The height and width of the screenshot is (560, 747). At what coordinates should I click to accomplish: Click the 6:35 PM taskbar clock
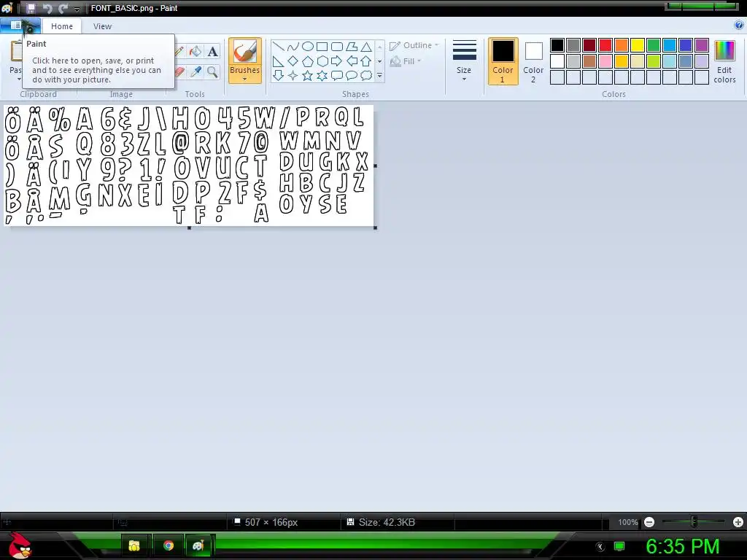(682, 546)
